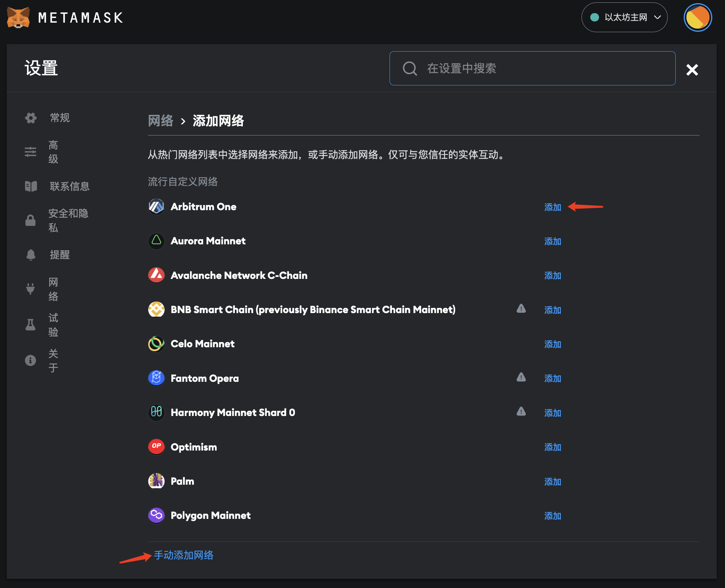Screen dimensions: 725x588
Task: Add Avalanche Network C-Chain
Action: pyautogui.click(x=552, y=275)
